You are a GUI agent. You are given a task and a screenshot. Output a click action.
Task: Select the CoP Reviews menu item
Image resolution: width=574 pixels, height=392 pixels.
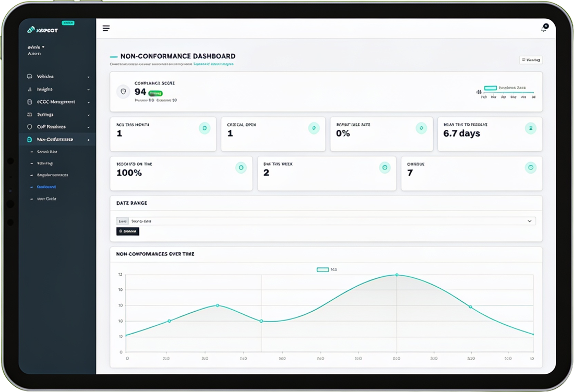pyautogui.click(x=58, y=127)
